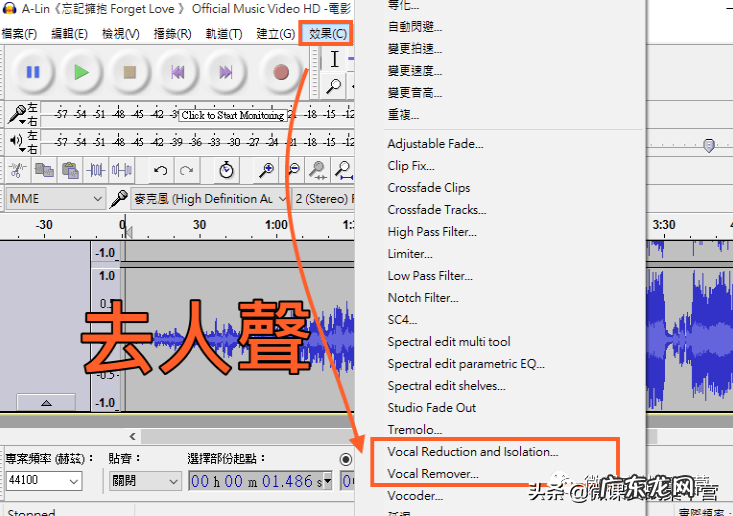Skip to start of the track

click(x=178, y=72)
